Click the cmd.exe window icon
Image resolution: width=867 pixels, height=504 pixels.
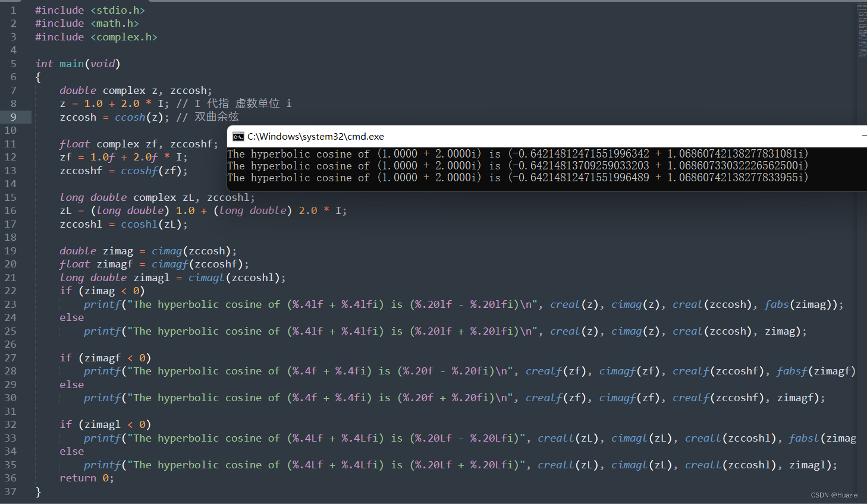click(x=238, y=137)
